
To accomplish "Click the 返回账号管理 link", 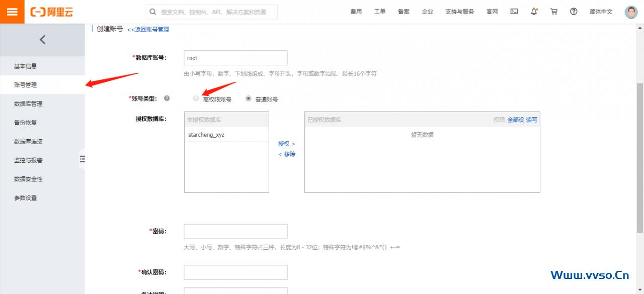I will [148, 30].
